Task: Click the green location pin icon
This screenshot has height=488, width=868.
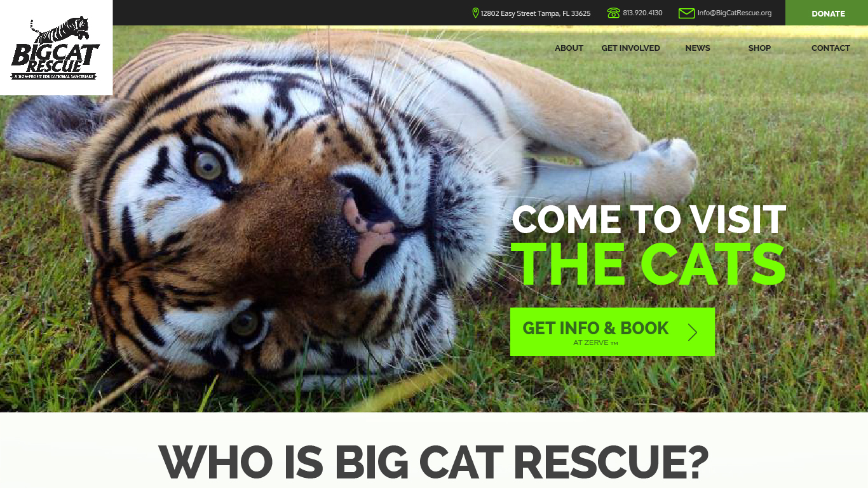Action: [x=475, y=13]
